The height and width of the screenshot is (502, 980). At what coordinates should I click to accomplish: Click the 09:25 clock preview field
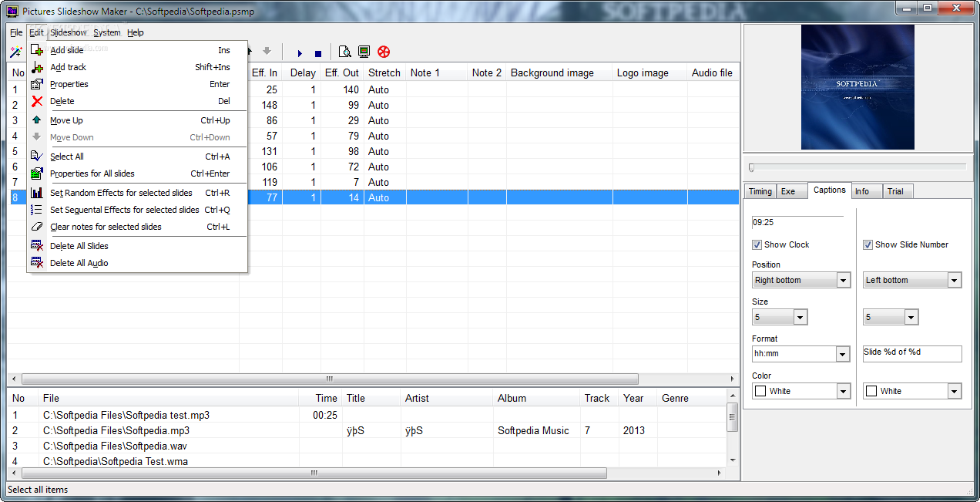798,221
